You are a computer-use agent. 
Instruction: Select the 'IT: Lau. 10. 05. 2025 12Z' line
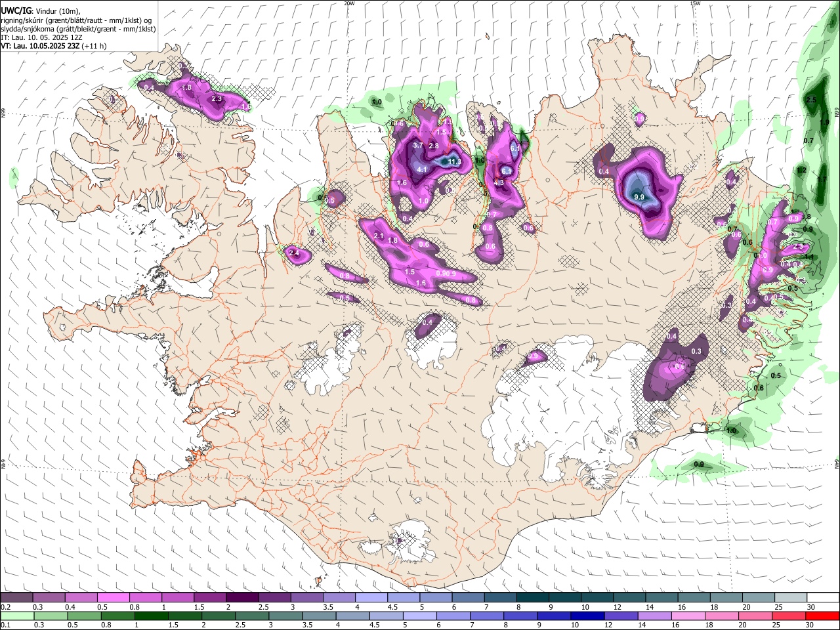pyautogui.click(x=41, y=37)
